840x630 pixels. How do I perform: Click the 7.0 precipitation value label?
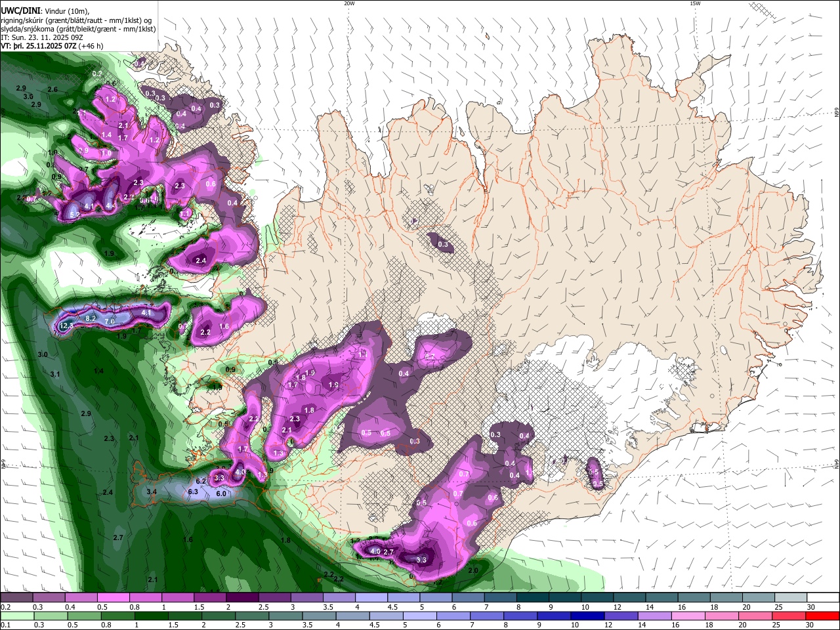(110, 322)
